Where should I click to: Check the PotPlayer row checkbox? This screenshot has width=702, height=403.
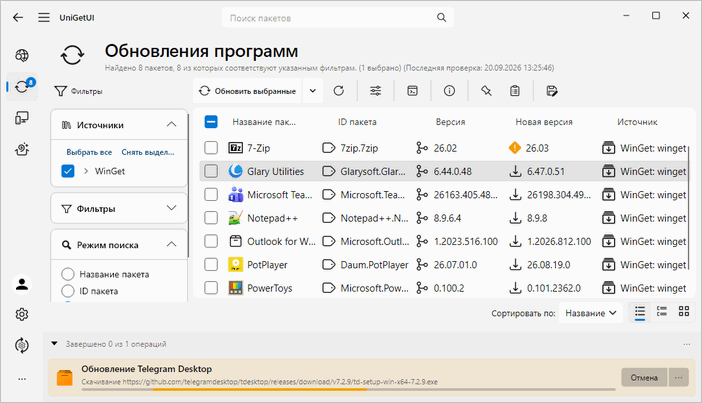pos(211,264)
